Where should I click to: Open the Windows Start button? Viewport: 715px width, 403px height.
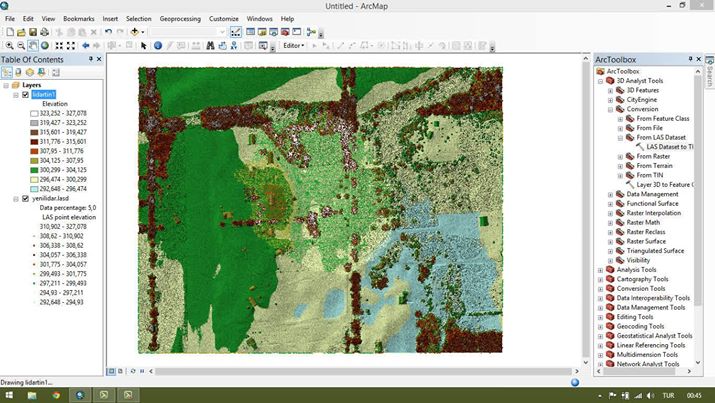pyautogui.click(x=9, y=395)
